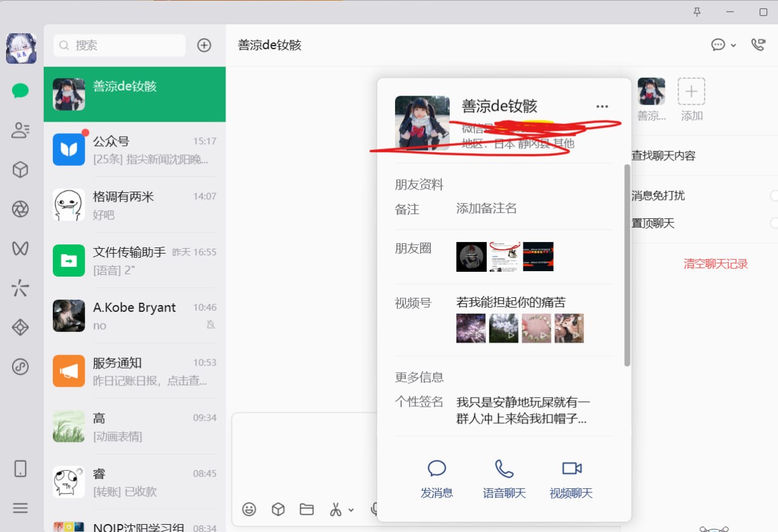Open the 服务通知 conversation
The width and height of the screenshot is (778, 532).
(135, 371)
